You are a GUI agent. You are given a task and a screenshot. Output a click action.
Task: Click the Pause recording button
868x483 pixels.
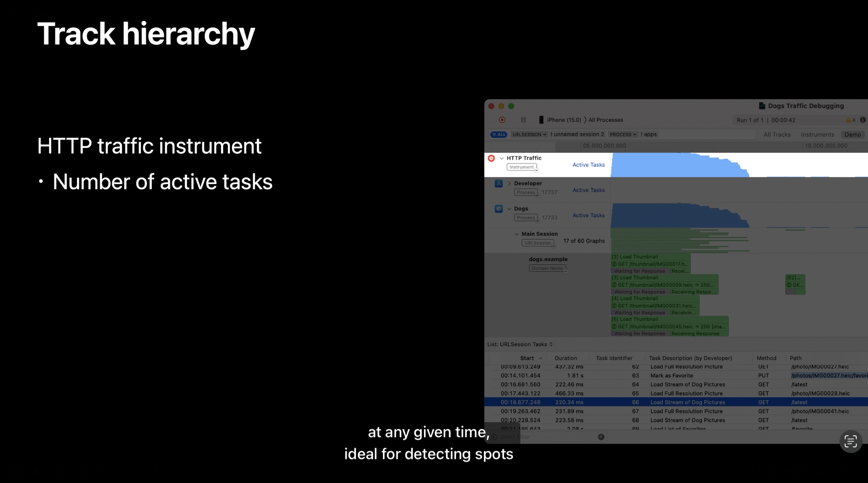coord(523,120)
